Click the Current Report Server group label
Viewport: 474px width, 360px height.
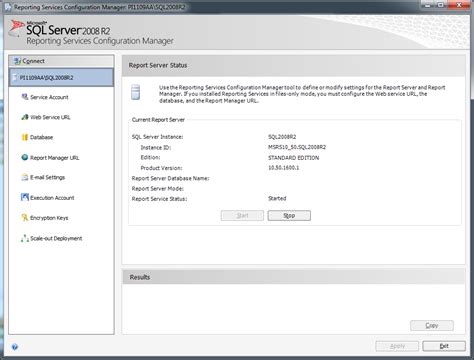(158, 120)
